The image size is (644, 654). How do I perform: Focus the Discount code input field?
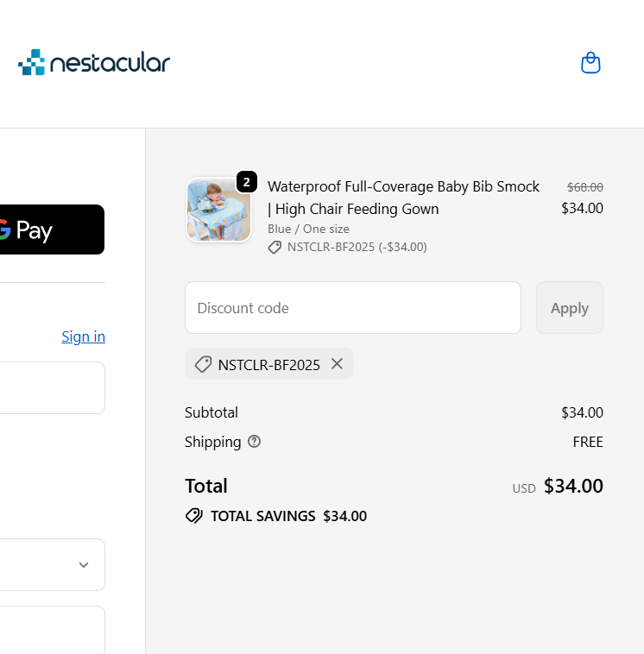click(352, 308)
